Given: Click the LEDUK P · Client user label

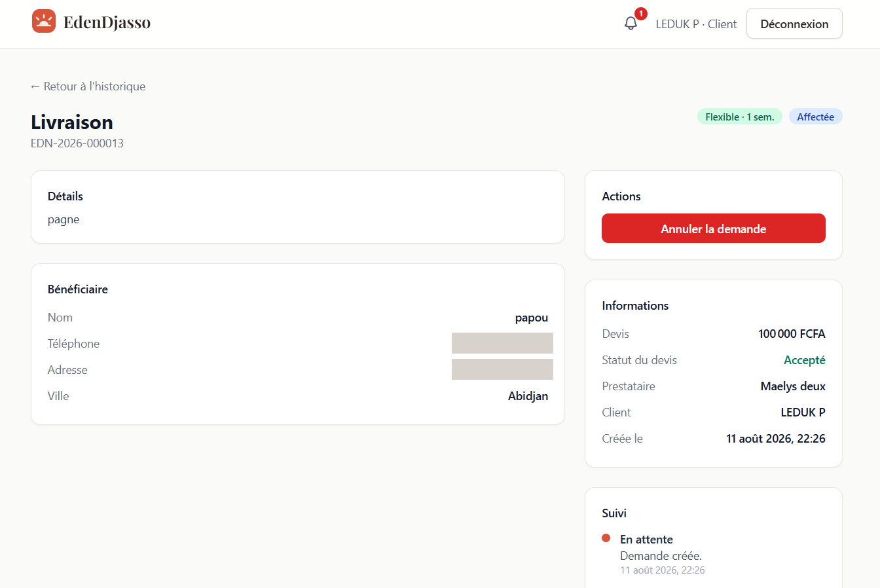Looking at the screenshot, I should [x=696, y=24].
